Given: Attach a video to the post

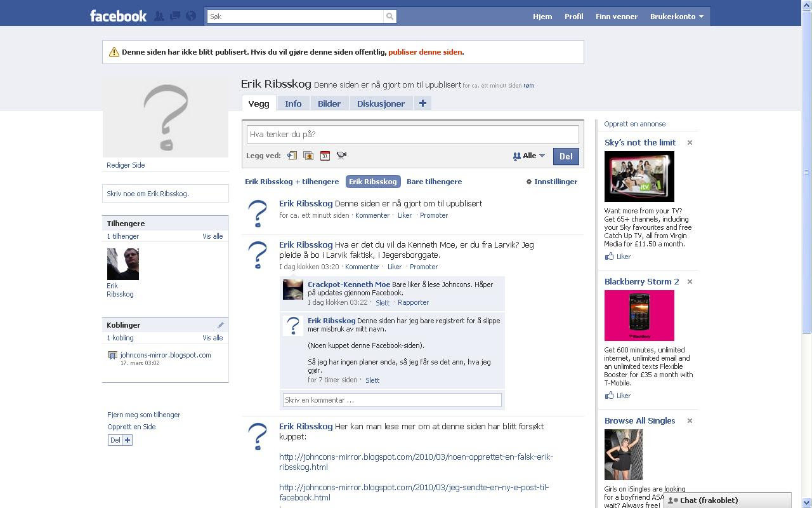Looking at the screenshot, I should (x=341, y=156).
